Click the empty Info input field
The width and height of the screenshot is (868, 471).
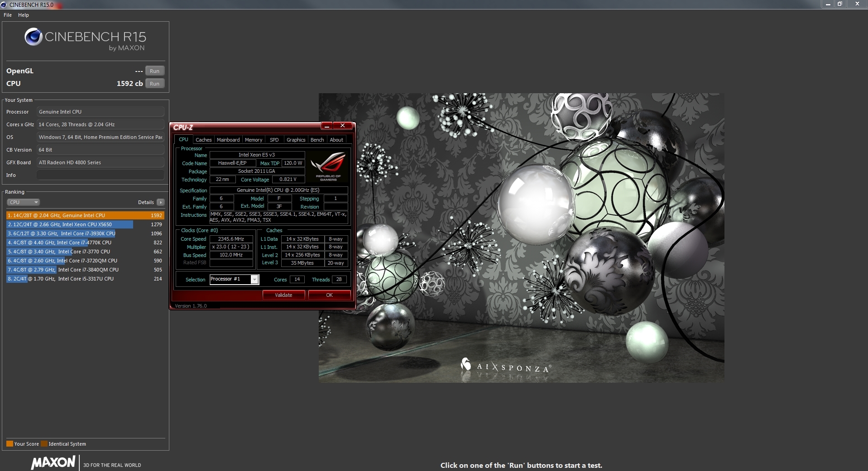(x=101, y=175)
